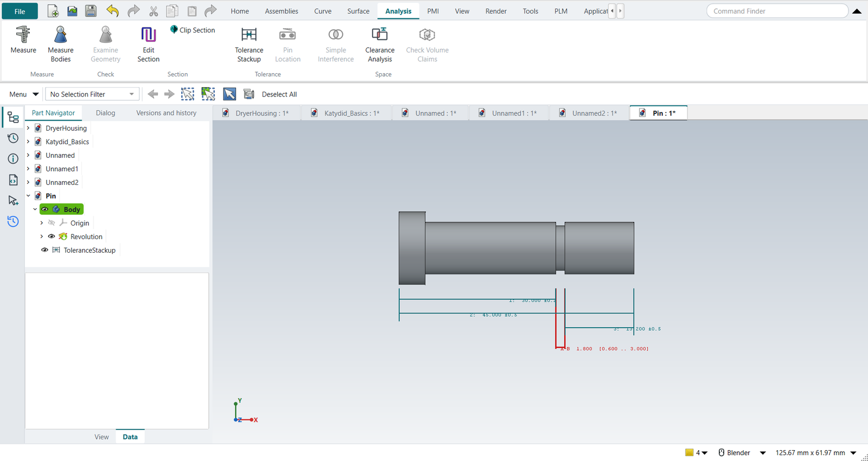The height and width of the screenshot is (461, 868).
Task: Open the No Selection Filter dropdown
Action: click(x=92, y=94)
